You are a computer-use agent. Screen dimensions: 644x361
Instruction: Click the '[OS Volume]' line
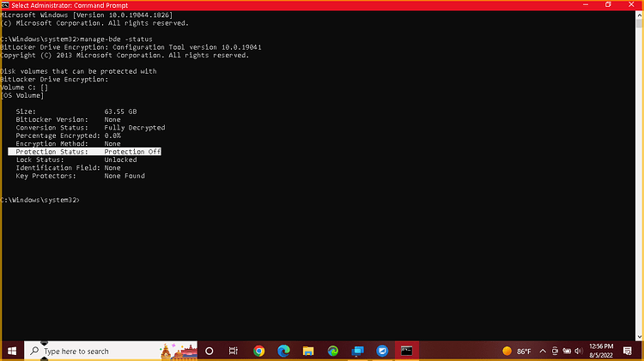22,95
